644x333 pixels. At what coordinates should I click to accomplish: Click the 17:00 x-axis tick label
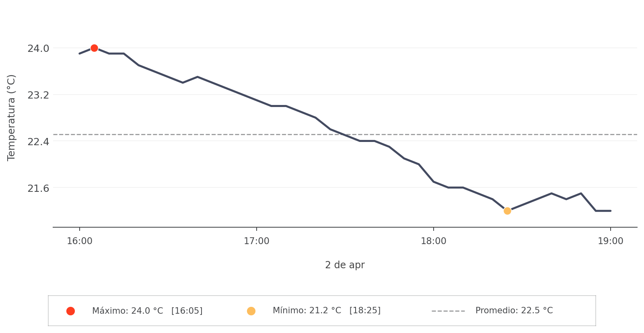(x=257, y=241)
